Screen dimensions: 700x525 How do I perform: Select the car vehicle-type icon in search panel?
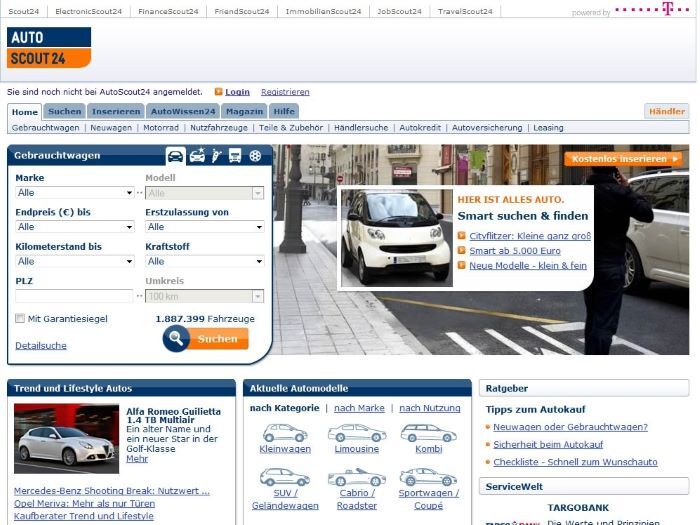[x=175, y=156]
